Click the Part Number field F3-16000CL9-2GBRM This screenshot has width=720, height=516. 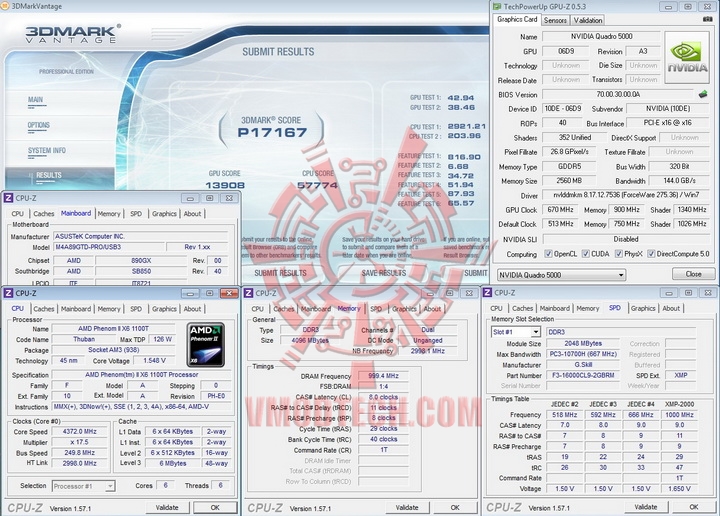(583, 375)
